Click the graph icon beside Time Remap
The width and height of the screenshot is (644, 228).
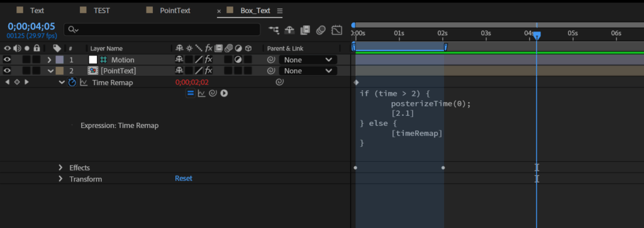(84, 83)
